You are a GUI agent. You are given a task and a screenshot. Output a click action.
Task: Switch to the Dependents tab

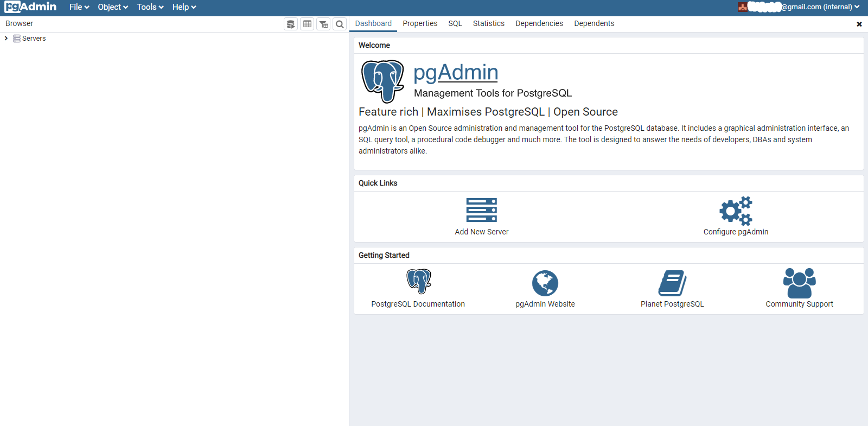tap(594, 23)
